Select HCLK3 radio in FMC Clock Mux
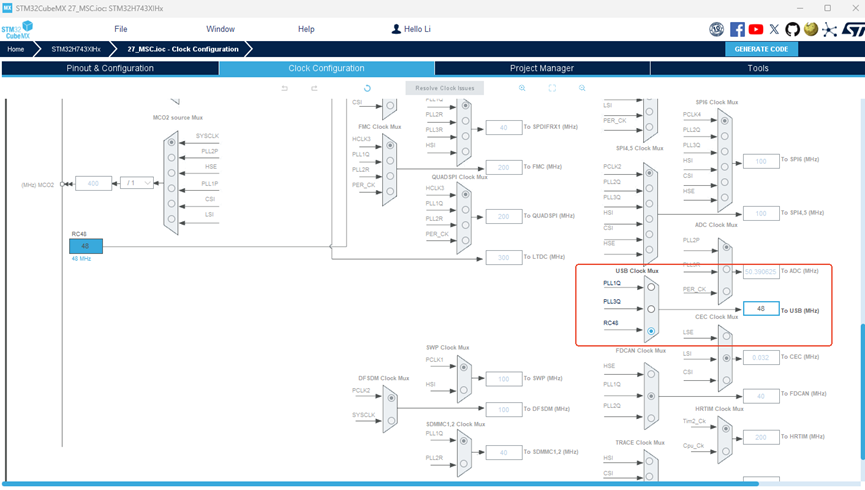 391,146
